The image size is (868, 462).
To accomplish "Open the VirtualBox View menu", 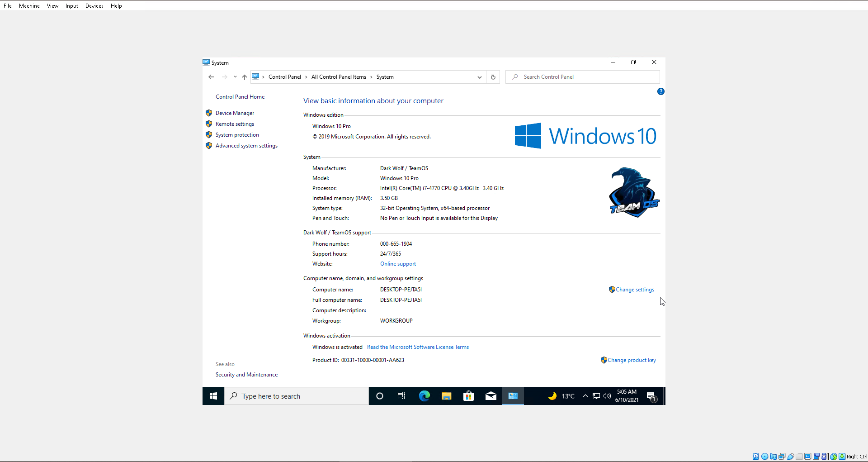I will tap(52, 6).
